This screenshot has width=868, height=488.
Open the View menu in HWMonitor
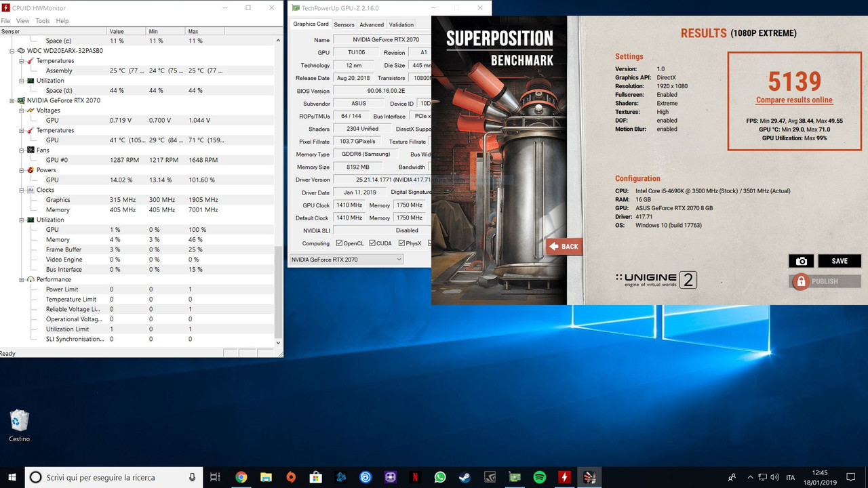click(x=22, y=21)
